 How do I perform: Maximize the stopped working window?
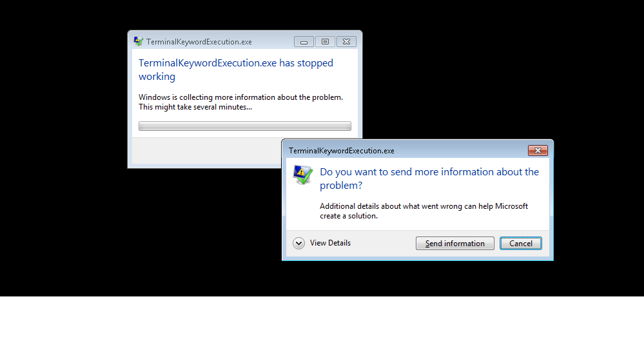click(x=325, y=42)
